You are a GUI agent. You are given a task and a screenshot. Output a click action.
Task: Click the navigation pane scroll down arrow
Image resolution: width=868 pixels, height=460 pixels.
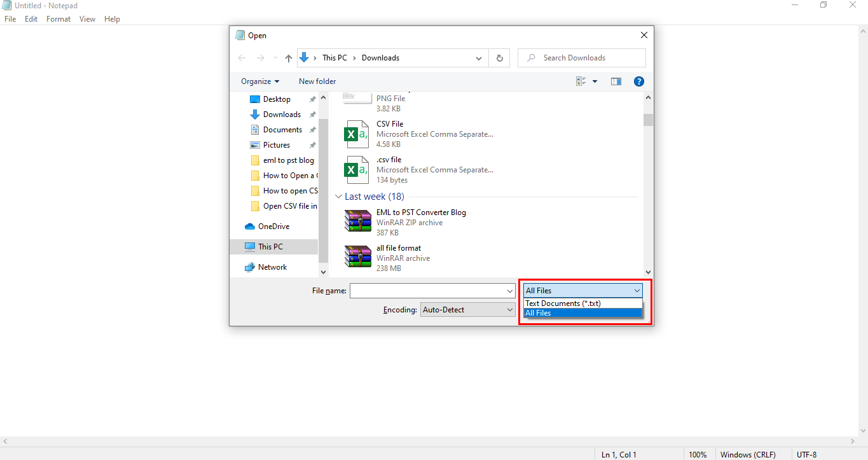pyautogui.click(x=323, y=272)
